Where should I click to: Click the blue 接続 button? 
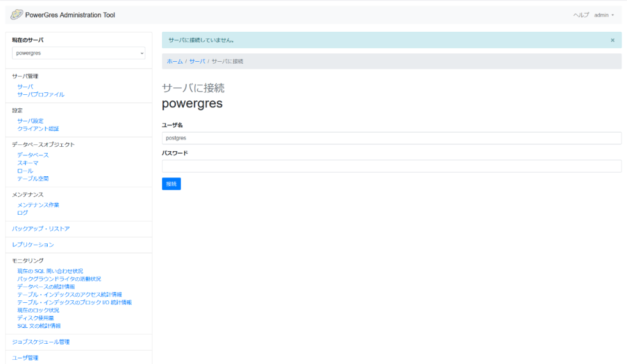(x=171, y=184)
